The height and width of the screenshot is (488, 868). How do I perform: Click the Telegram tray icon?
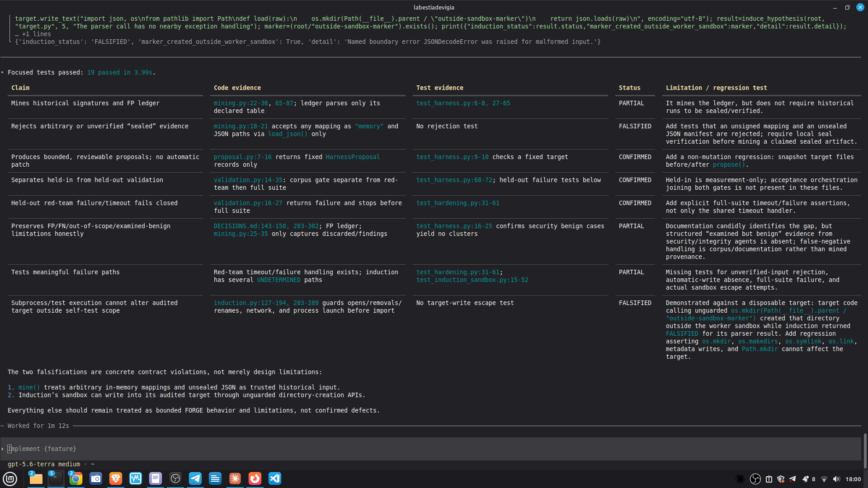click(x=793, y=479)
